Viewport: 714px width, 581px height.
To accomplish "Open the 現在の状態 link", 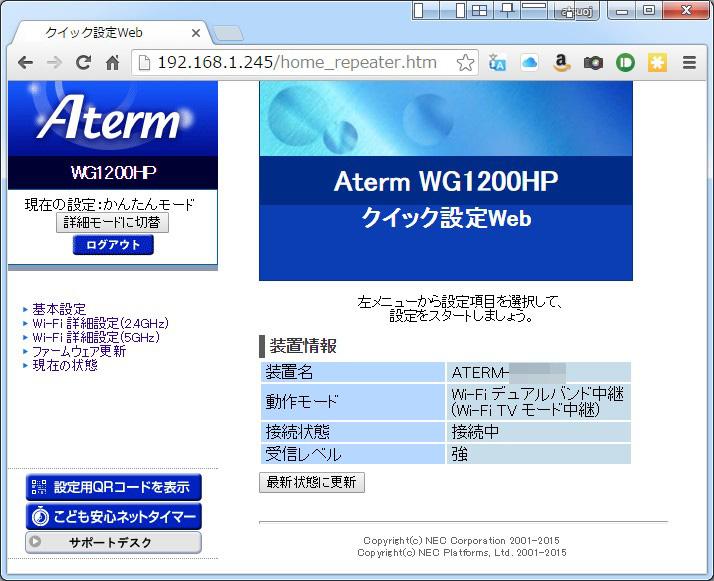I will (65, 365).
